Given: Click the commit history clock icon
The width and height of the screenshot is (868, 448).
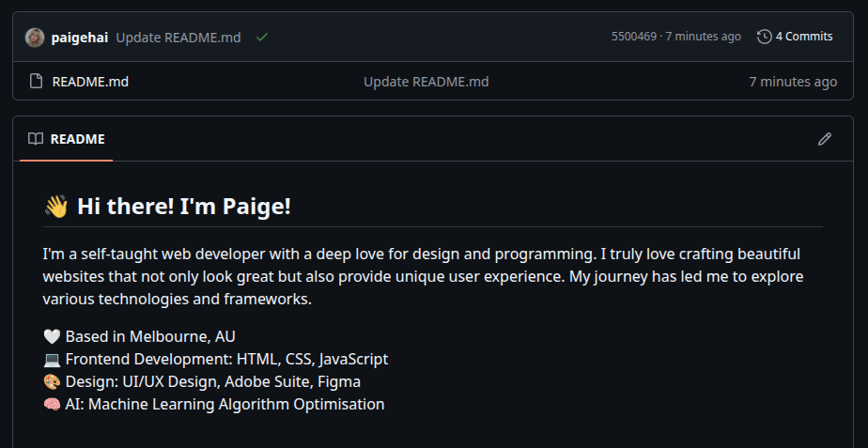Looking at the screenshot, I should tap(765, 37).
